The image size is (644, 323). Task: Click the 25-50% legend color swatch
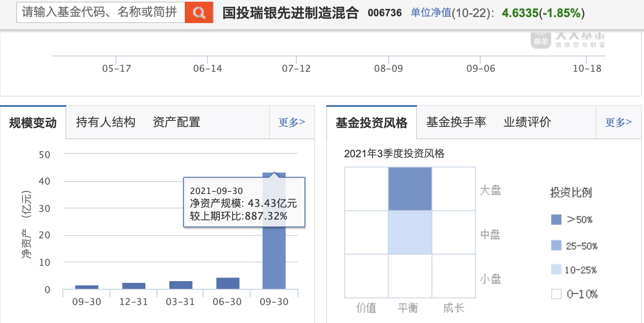tap(556, 245)
